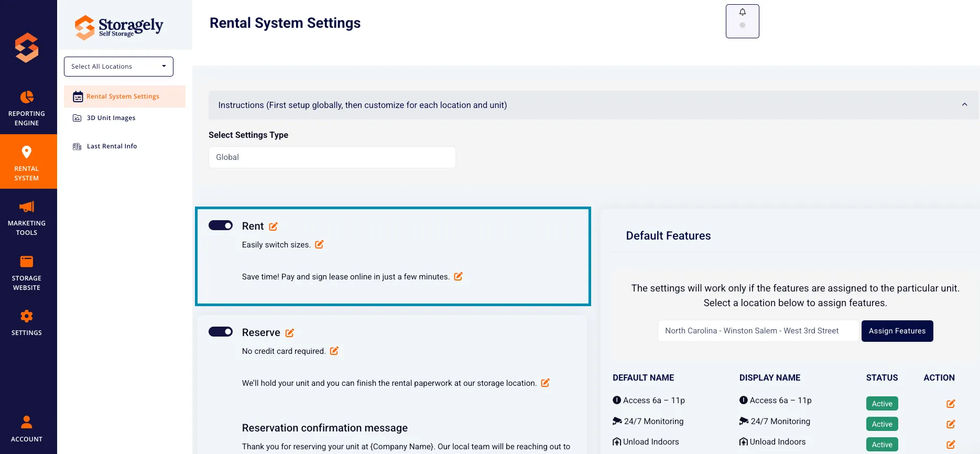Edit 'Easily switch sizes.' text
Image resolution: width=980 pixels, height=454 pixels.
[319, 244]
